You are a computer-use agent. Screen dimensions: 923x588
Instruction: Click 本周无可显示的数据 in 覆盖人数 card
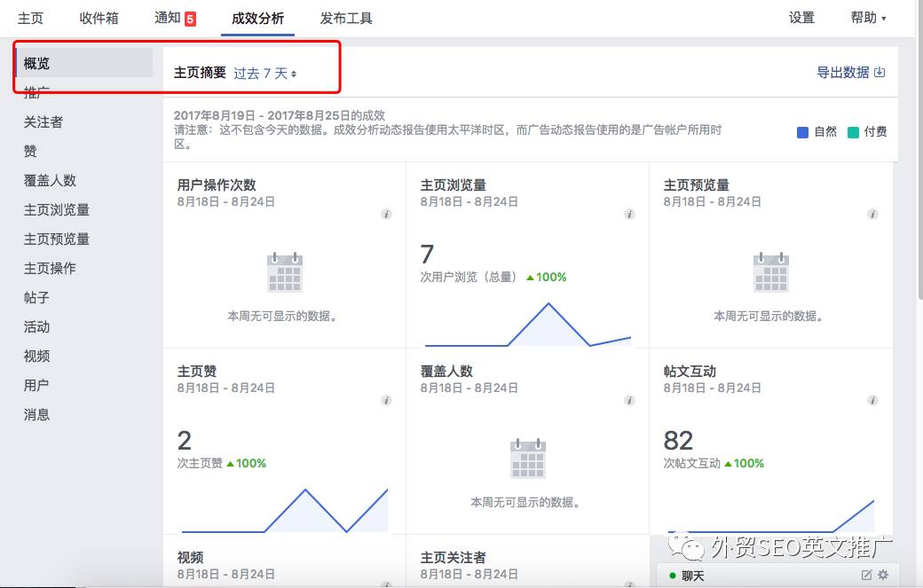[525, 502]
